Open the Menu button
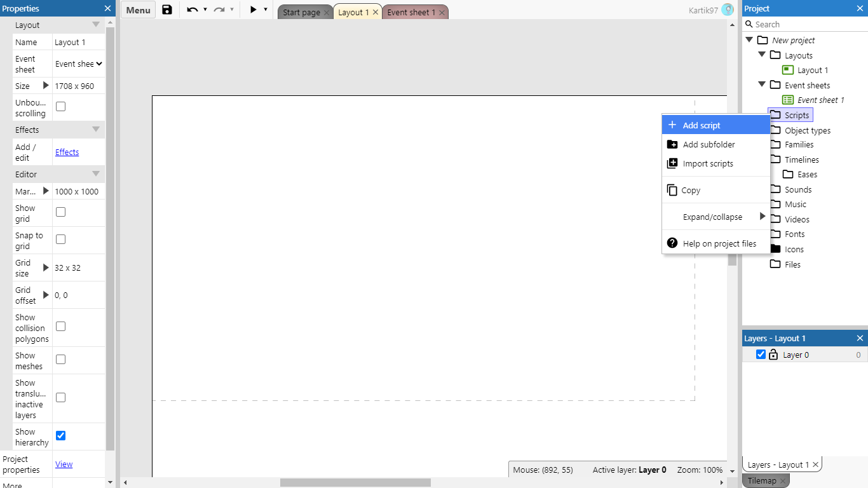Image resolution: width=868 pixels, height=488 pixels. click(x=138, y=10)
